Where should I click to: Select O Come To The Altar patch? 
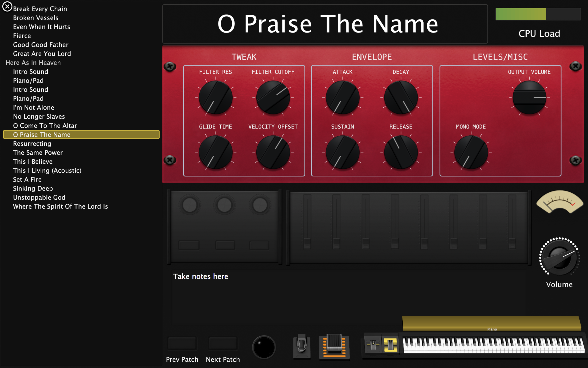[45, 125]
